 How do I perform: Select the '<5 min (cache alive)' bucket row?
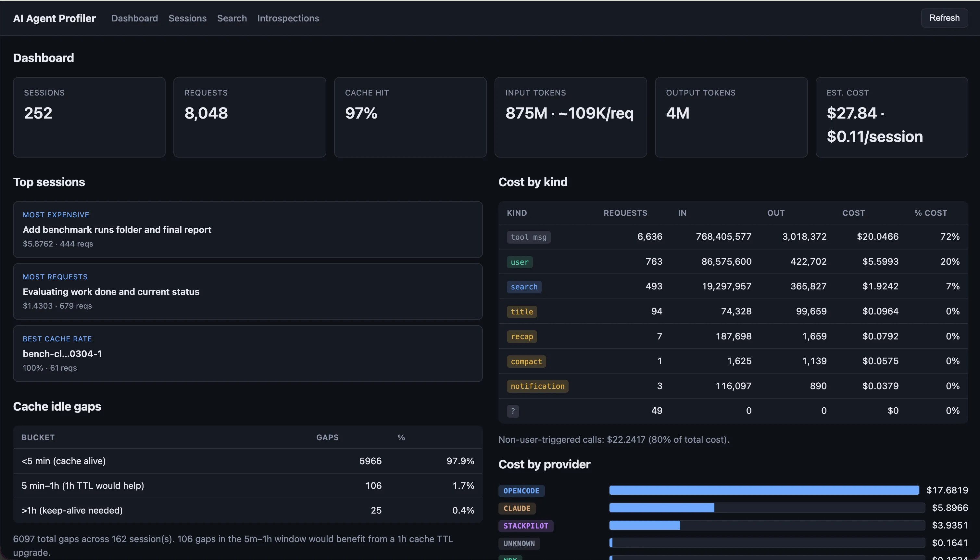coord(247,461)
